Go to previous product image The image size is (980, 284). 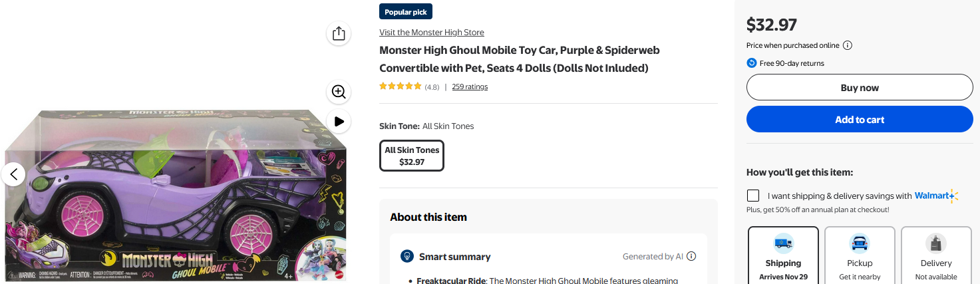tap(13, 174)
